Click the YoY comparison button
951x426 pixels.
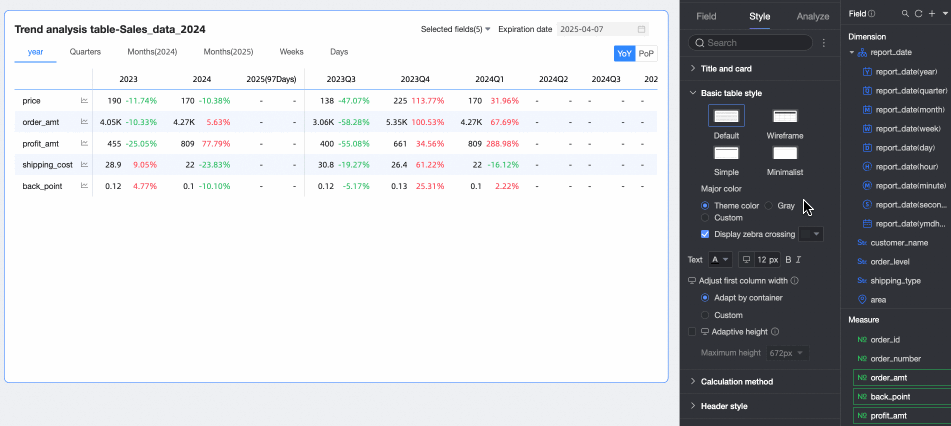624,53
